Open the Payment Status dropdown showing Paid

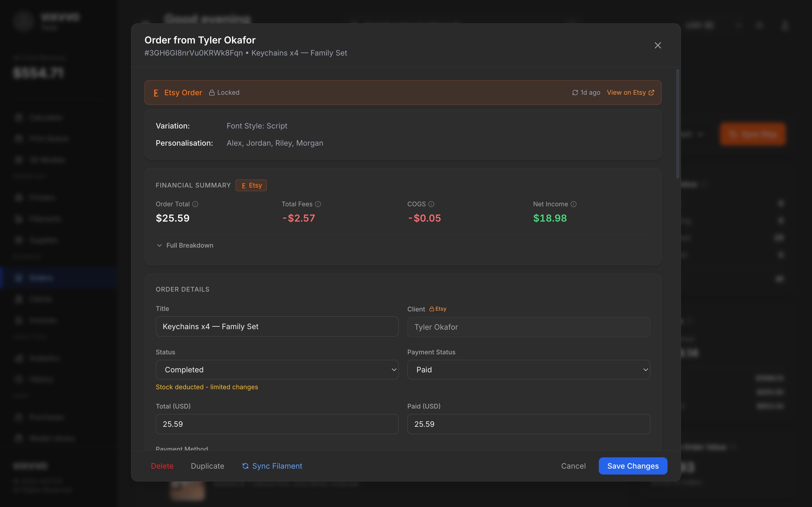tap(528, 370)
